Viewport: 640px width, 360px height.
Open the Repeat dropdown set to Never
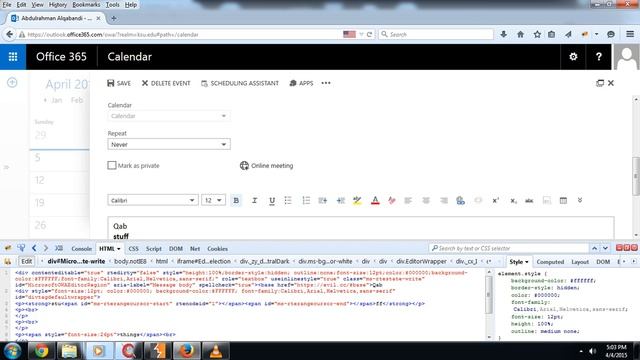(x=169, y=144)
